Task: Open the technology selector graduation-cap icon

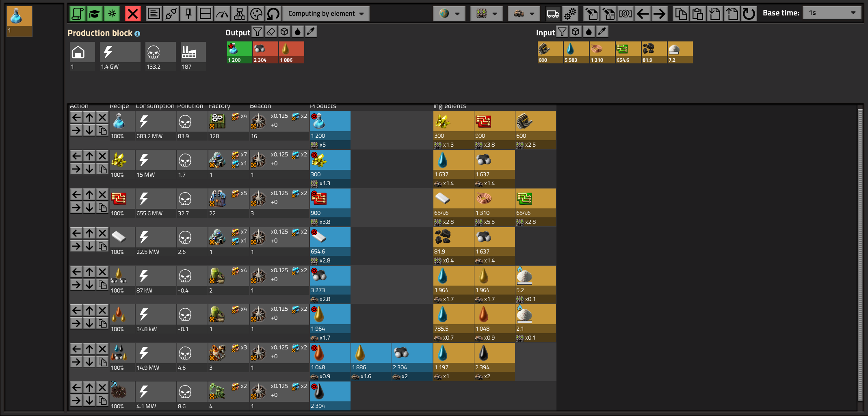Action: click(94, 13)
